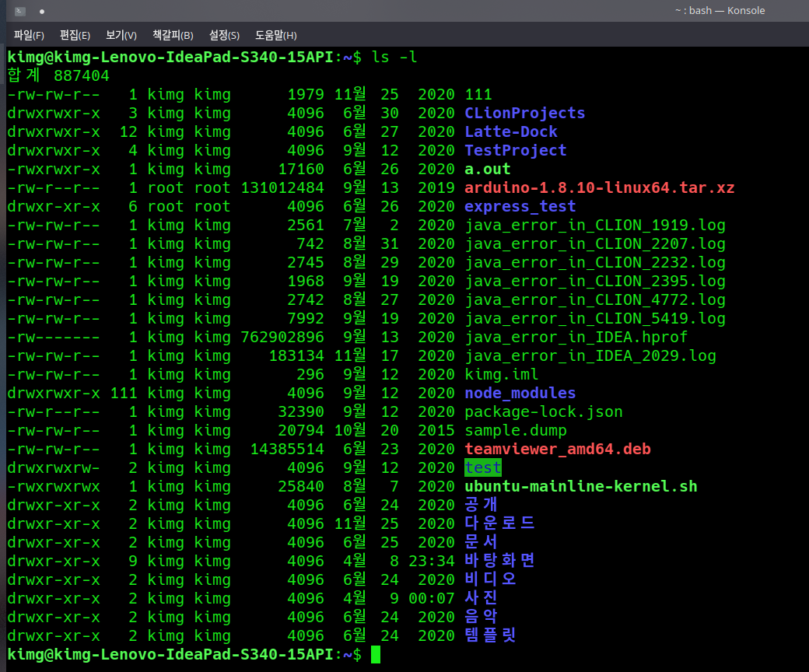Click the year 2015 in sample.dump row

[x=436, y=430]
